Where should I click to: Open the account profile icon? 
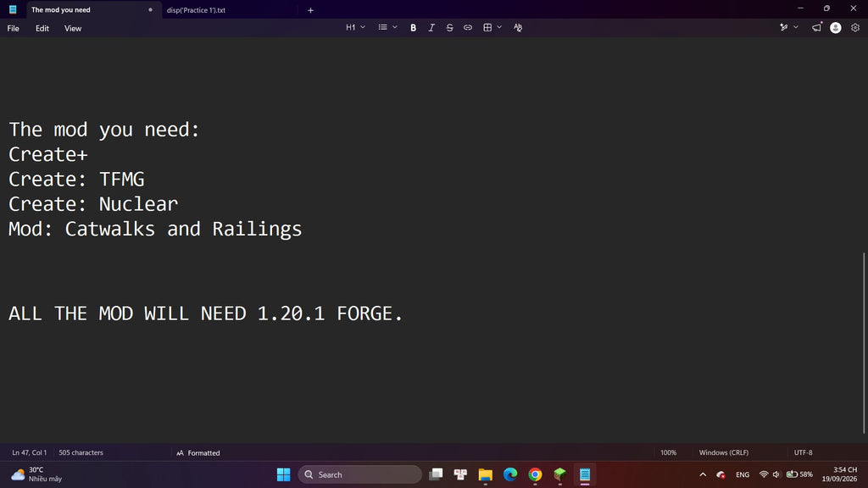[835, 28]
